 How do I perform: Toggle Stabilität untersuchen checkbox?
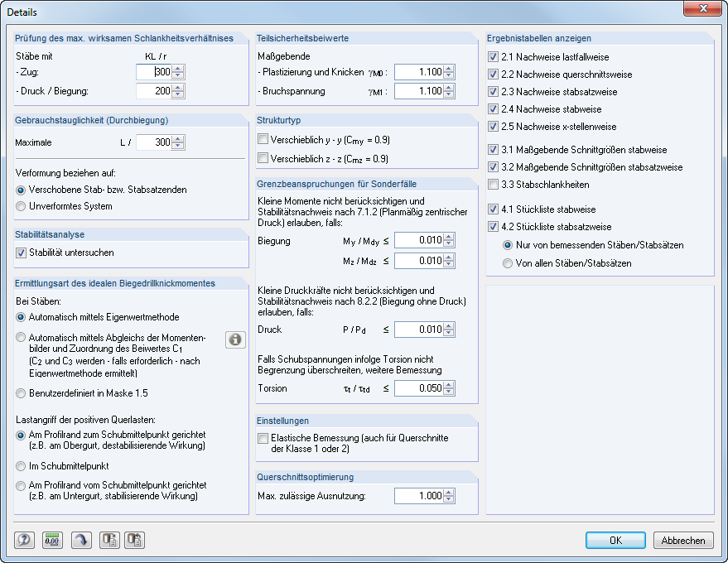[x=21, y=253]
